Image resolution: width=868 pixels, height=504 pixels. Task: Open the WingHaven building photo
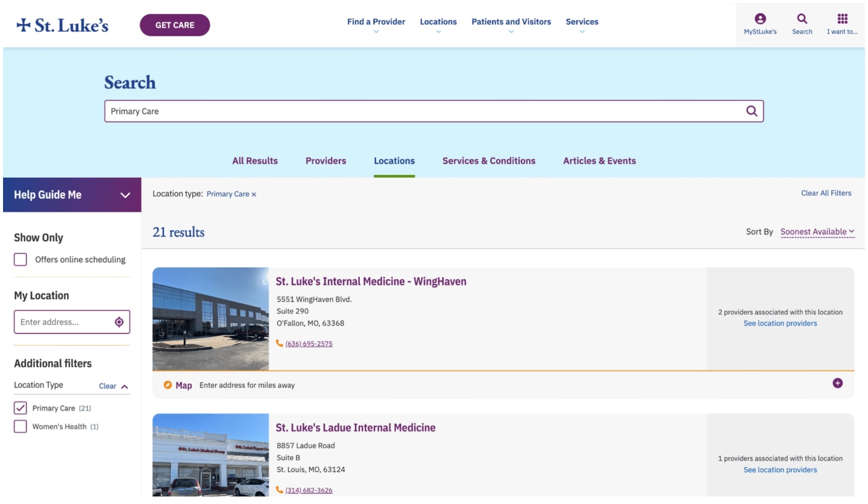(211, 319)
